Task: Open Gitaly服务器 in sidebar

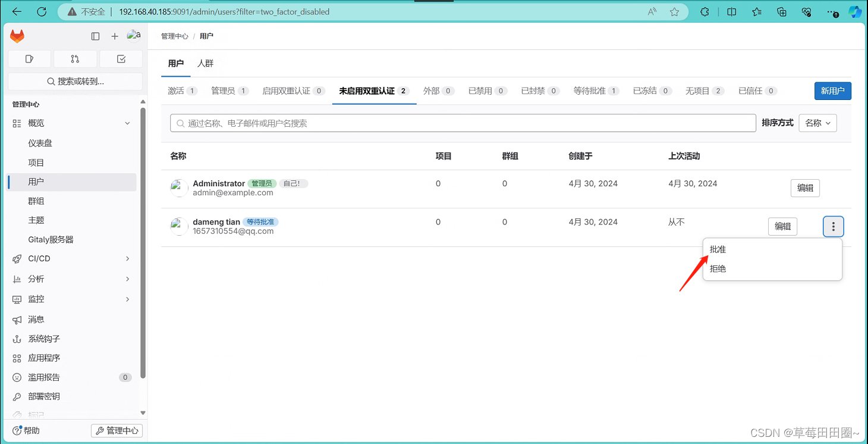Action: pos(72,240)
